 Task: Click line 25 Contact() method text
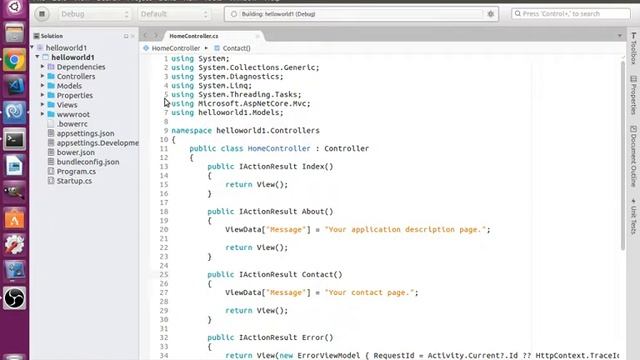[x=275, y=274]
